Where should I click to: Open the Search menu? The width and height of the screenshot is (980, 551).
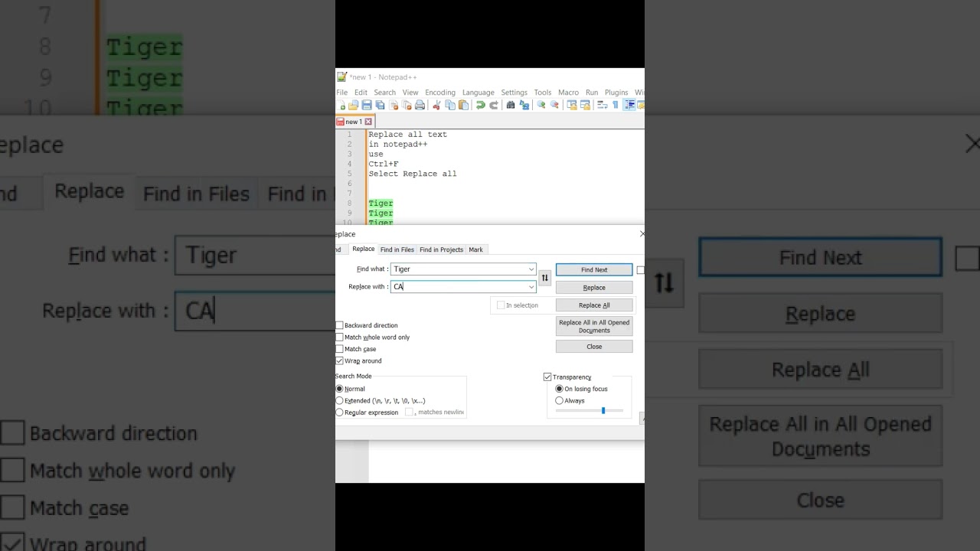[384, 93]
